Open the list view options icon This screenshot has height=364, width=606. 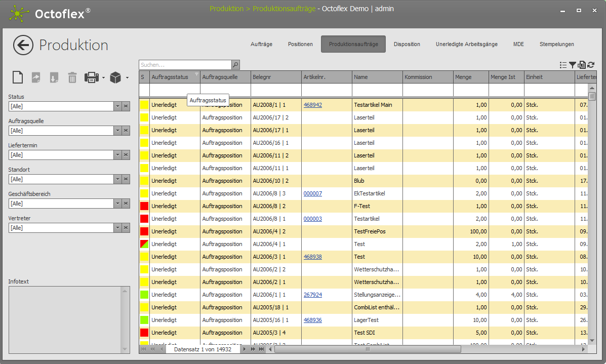click(x=563, y=65)
